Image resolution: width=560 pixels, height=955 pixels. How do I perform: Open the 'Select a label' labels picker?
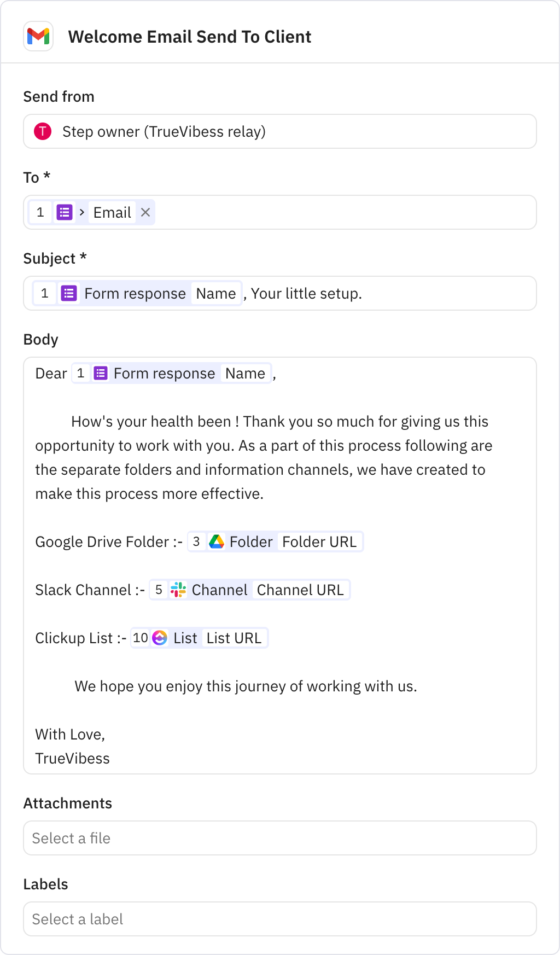(x=279, y=919)
